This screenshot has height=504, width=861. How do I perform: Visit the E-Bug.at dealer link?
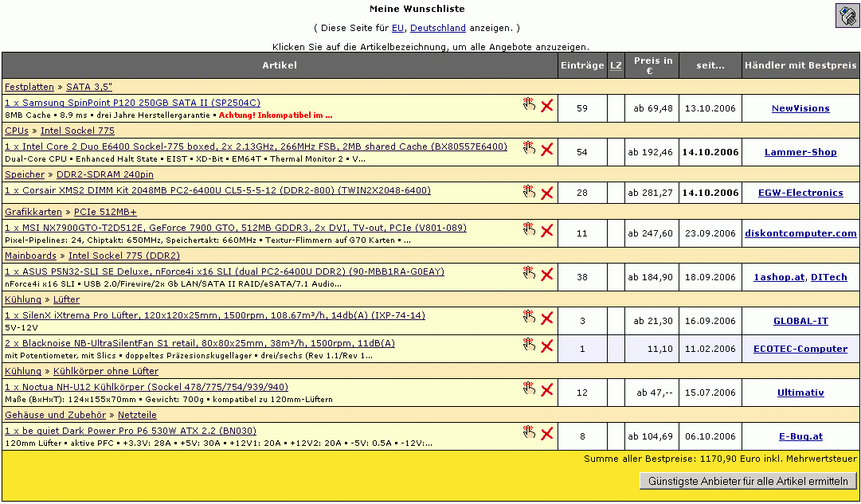coord(800,437)
